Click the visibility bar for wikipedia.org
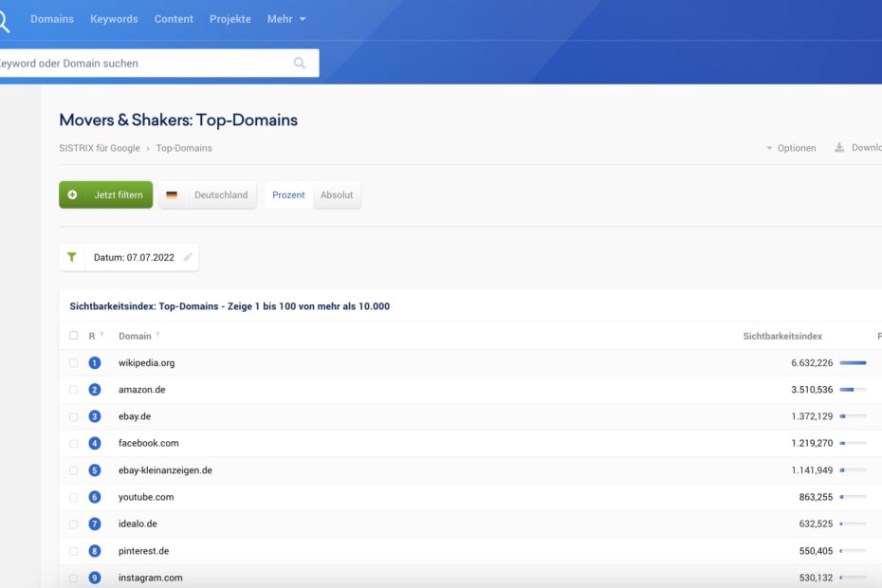This screenshot has width=882, height=588. tap(853, 363)
